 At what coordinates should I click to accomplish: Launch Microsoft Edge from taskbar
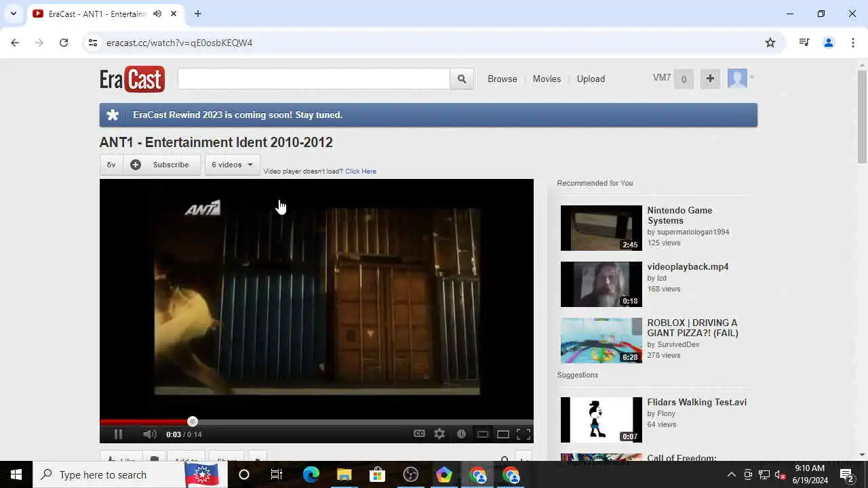click(311, 474)
